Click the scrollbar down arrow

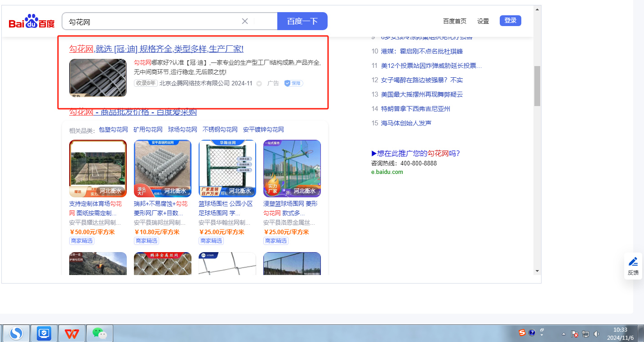[537, 271]
